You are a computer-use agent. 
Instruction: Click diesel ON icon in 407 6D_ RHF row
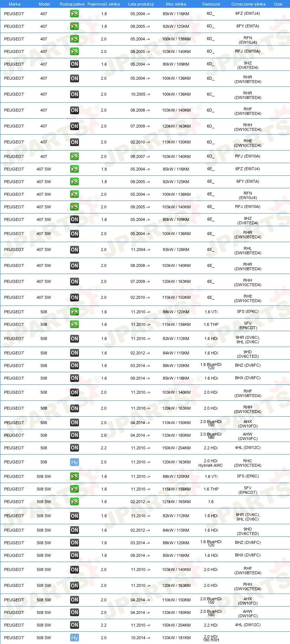(74, 110)
